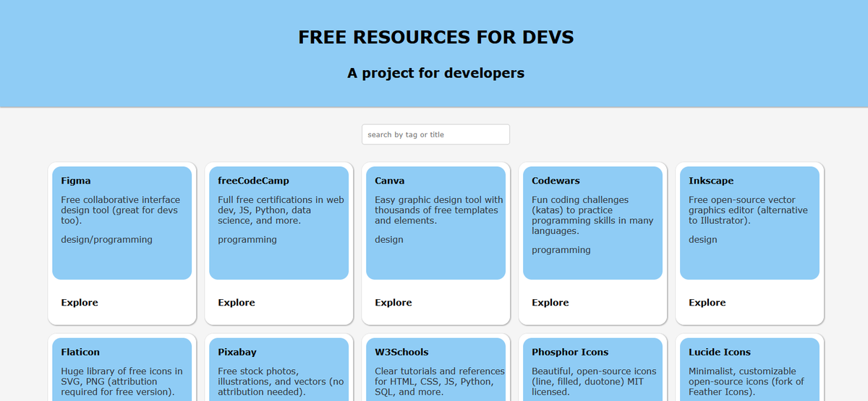Click the Figma description about collaborative interface design
This screenshot has height=401, width=868.
122,210
